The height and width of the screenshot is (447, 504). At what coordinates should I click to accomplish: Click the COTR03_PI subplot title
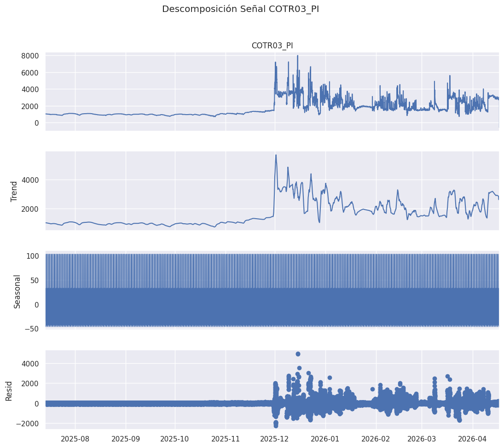point(272,46)
